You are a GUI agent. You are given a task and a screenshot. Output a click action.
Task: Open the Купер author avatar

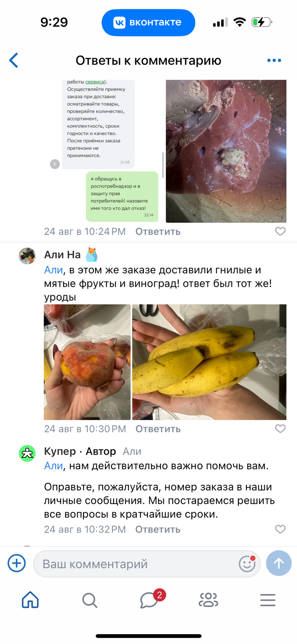coord(27,454)
